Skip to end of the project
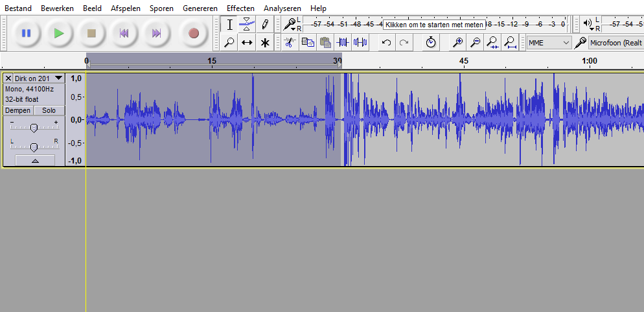Screen dimensions: 644x312 (157, 33)
